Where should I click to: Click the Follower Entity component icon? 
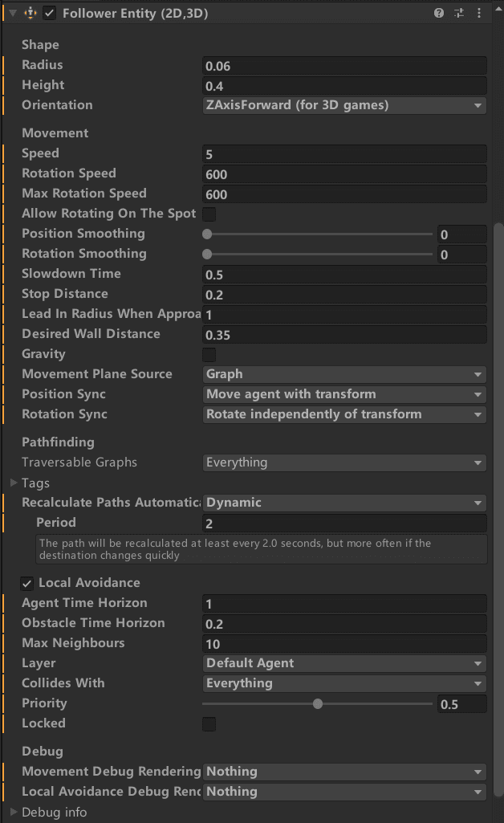tap(30, 13)
